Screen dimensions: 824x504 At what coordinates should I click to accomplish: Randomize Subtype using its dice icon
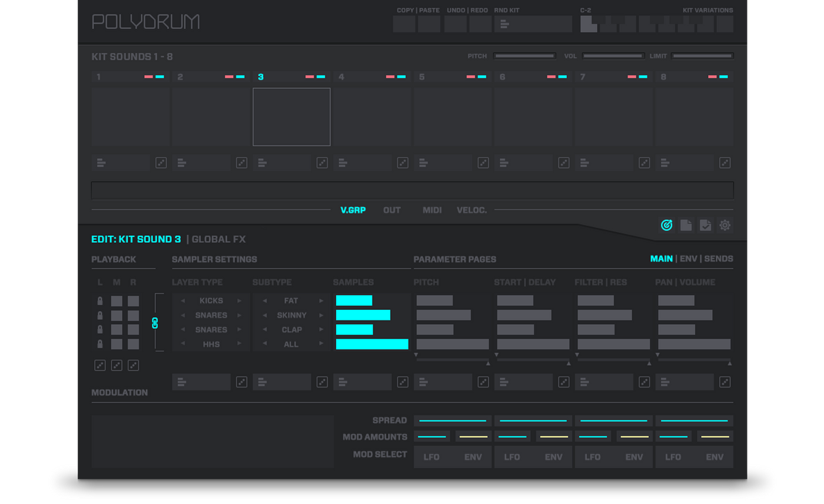[322, 382]
